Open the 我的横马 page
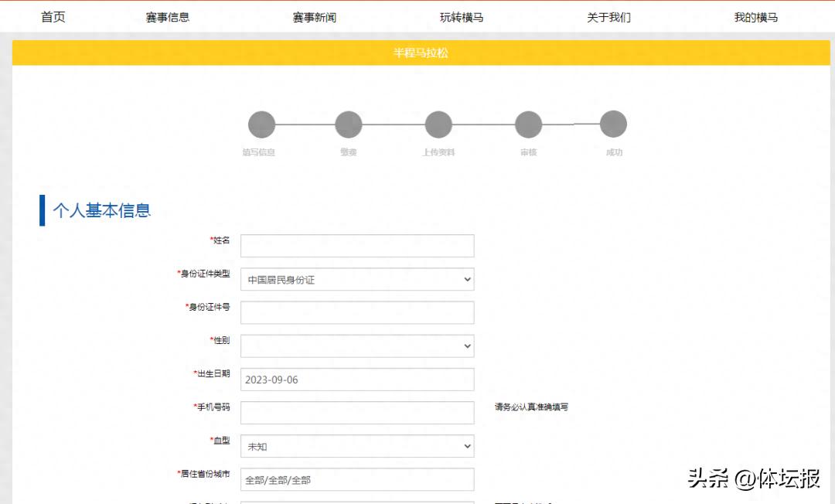The image size is (835, 504). click(x=755, y=17)
